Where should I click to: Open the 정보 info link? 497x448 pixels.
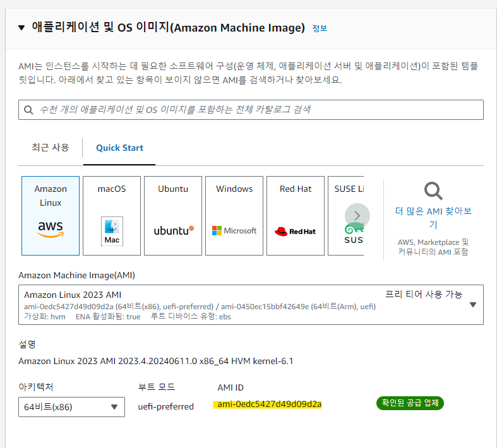(x=320, y=28)
